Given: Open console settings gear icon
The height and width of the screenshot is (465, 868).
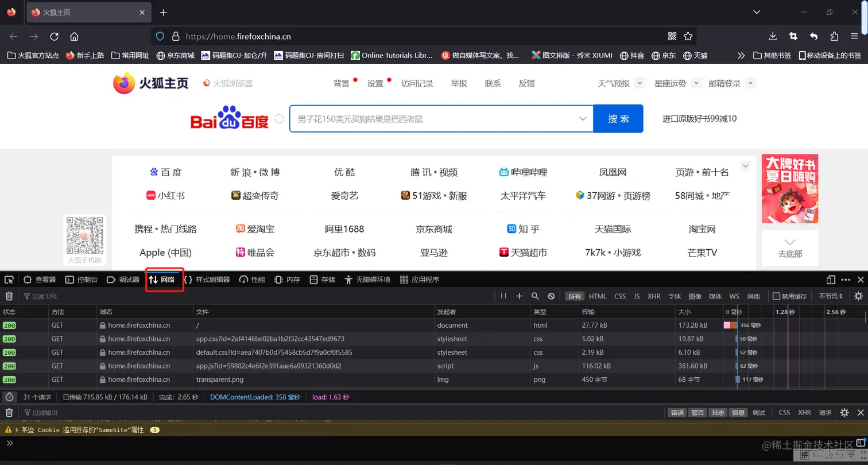Looking at the screenshot, I should click(844, 413).
